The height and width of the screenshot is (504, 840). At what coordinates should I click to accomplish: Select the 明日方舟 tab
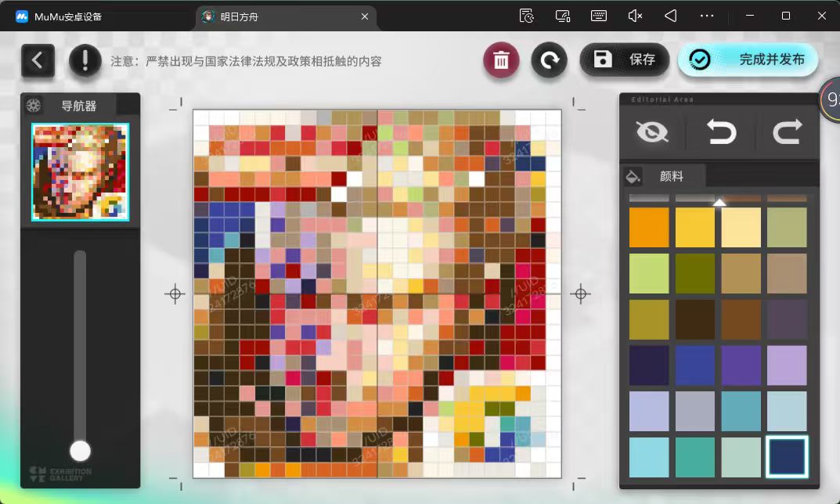click(x=286, y=16)
